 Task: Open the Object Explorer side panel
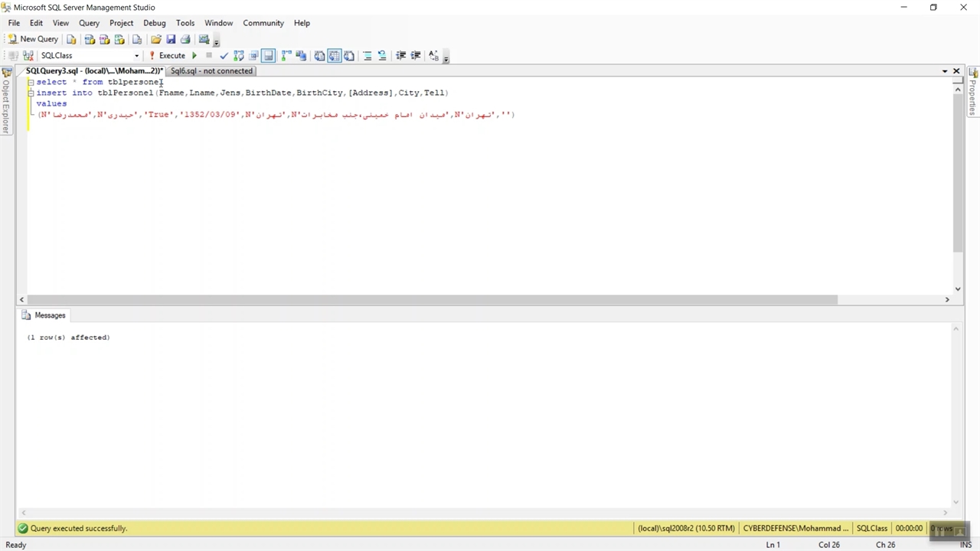(x=5, y=106)
